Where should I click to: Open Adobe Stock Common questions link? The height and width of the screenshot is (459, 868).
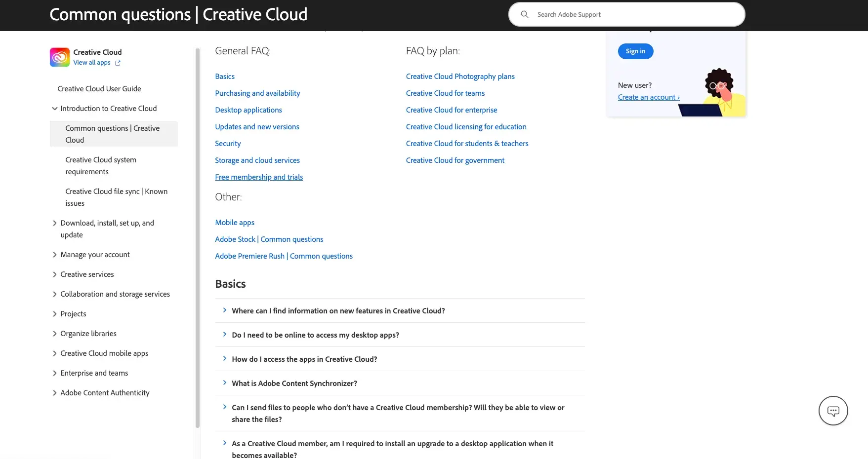[x=269, y=239]
